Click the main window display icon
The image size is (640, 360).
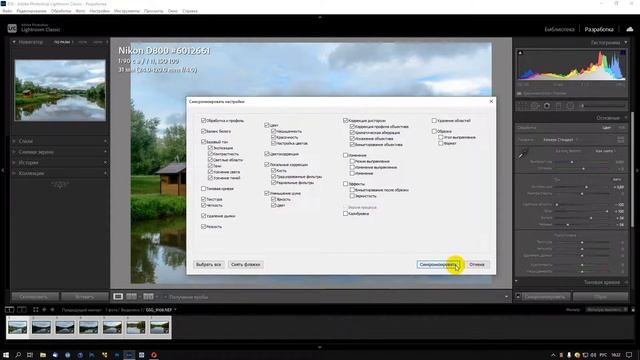click(x=9, y=310)
